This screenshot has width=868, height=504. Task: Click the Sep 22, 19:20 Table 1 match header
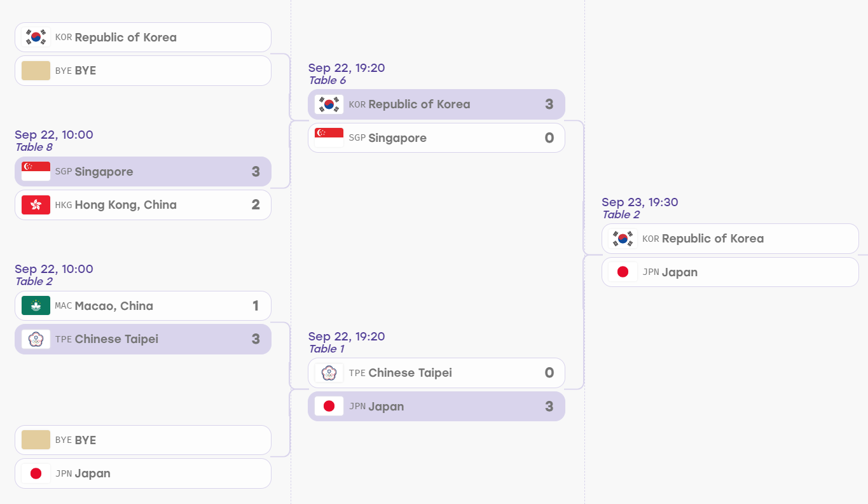tap(347, 342)
